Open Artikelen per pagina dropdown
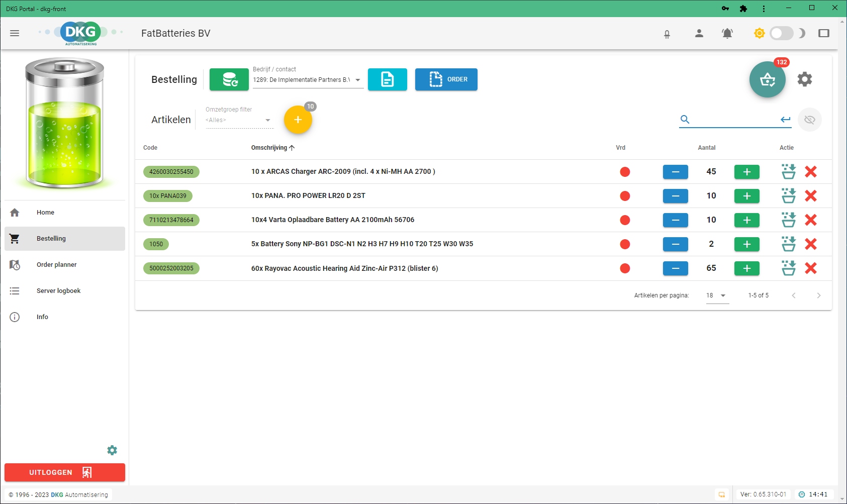The width and height of the screenshot is (847, 504). coord(717,295)
